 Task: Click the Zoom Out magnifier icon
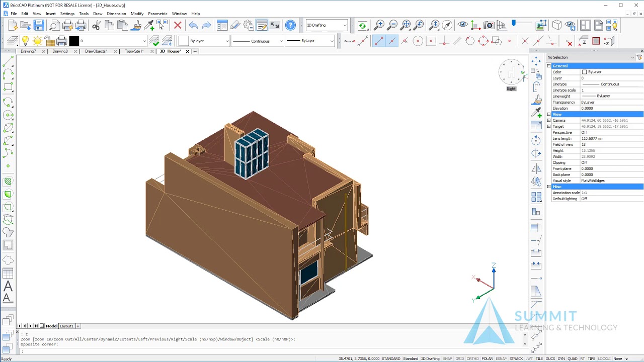click(393, 25)
